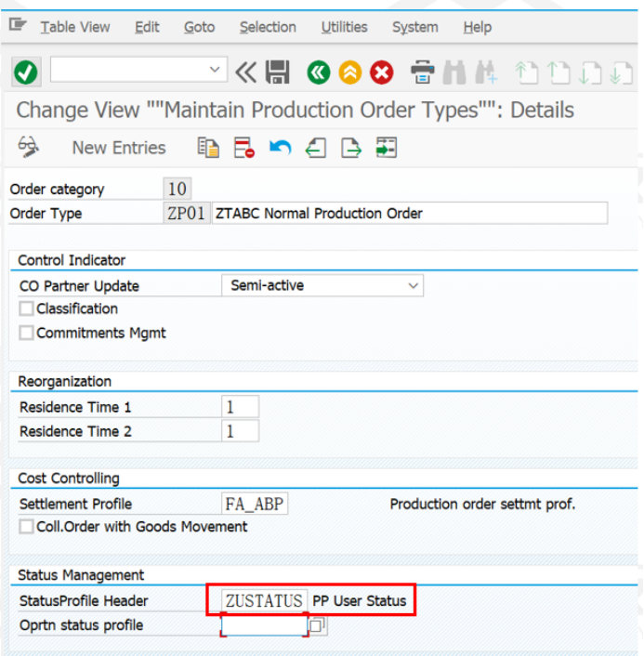Open the Selection menu
The height and width of the screenshot is (656, 644).
[x=268, y=27]
